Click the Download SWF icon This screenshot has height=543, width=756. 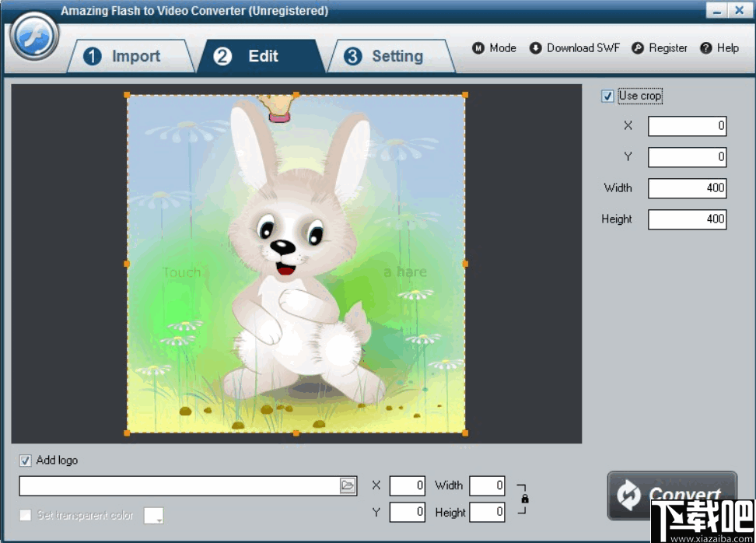coord(535,47)
